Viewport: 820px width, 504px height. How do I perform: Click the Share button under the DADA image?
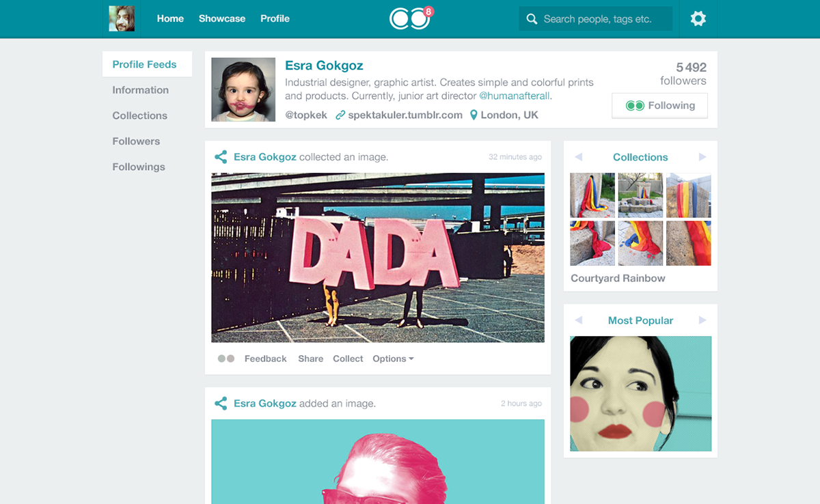coord(310,359)
